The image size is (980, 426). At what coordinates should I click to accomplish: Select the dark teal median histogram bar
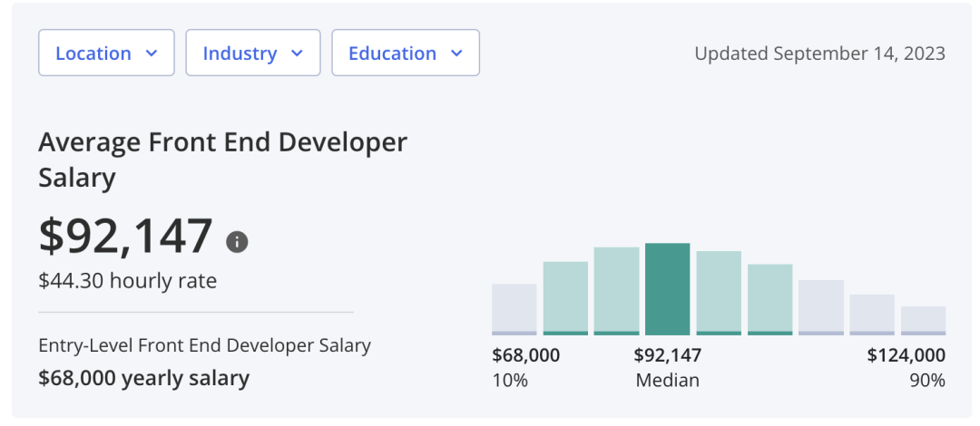pyautogui.click(x=668, y=289)
